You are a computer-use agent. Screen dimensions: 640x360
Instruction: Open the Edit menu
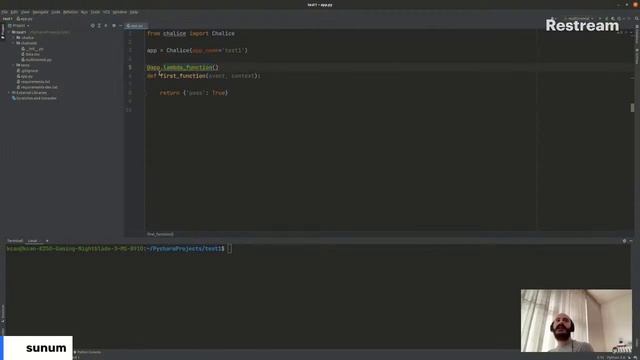[x=14, y=12]
